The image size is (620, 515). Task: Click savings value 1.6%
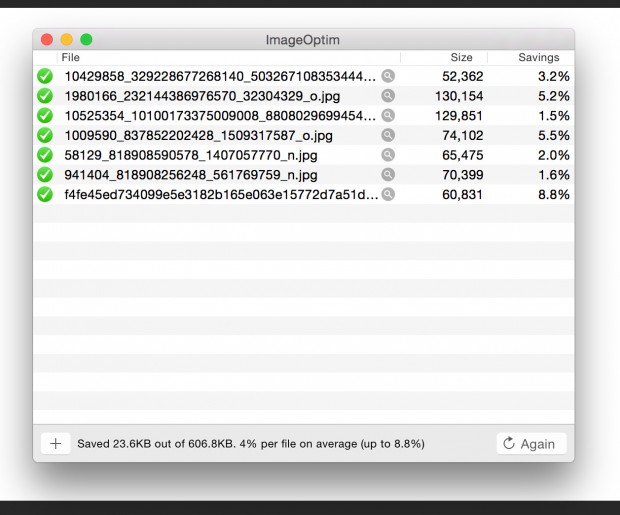coord(554,175)
